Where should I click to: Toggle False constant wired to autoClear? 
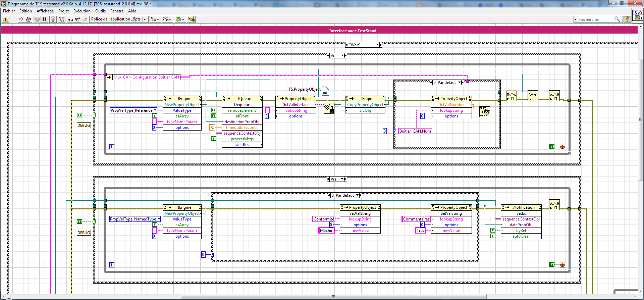492,236
